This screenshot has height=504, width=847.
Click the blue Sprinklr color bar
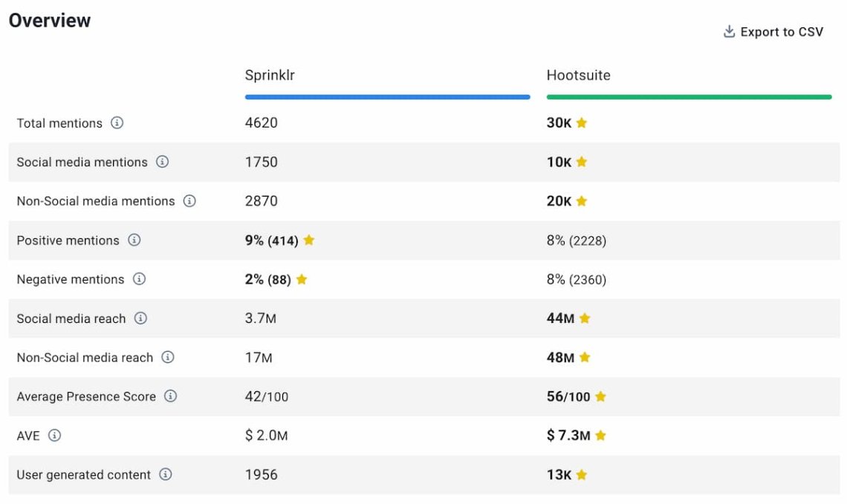(387, 96)
